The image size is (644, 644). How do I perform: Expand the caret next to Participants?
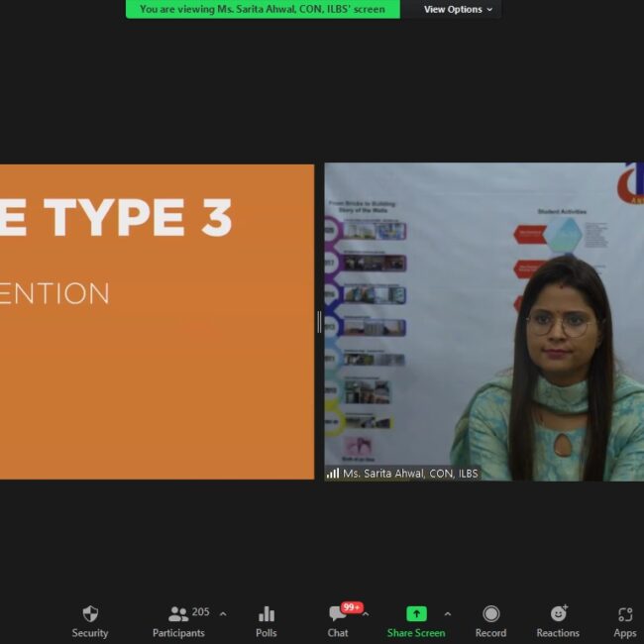[222, 614]
